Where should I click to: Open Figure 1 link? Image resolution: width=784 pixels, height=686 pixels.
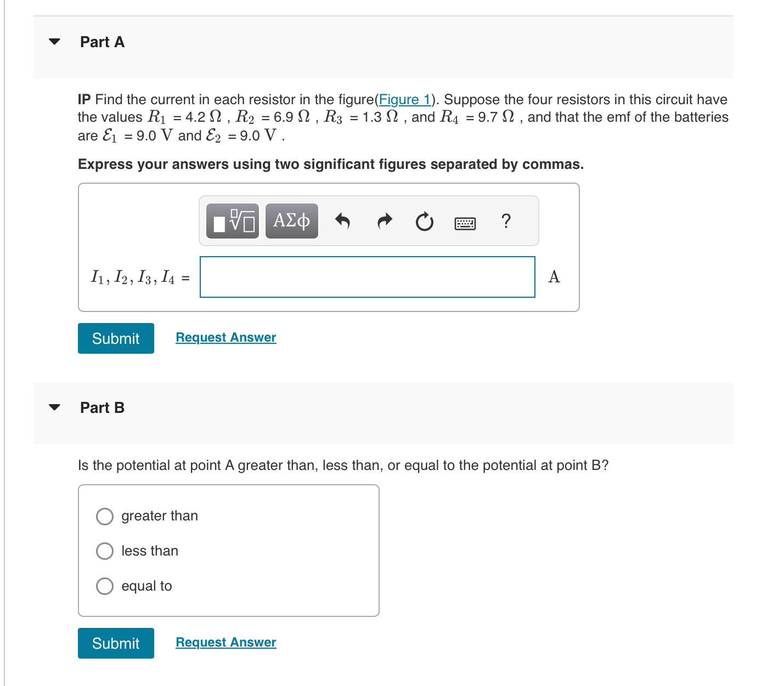tap(404, 99)
